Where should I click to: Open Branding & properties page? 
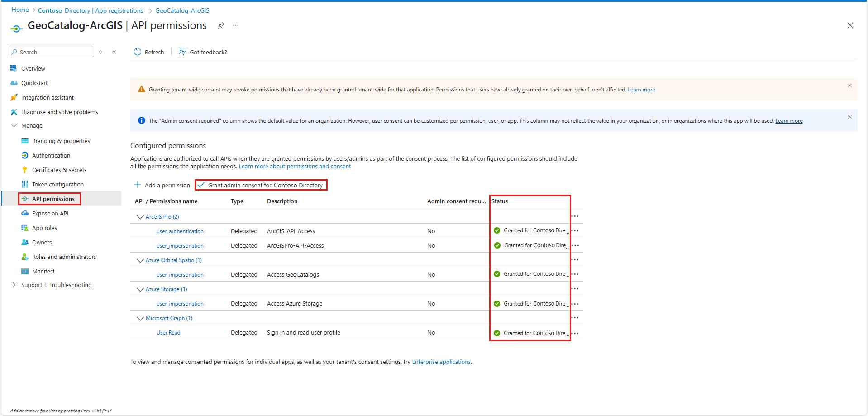click(62, 141)
